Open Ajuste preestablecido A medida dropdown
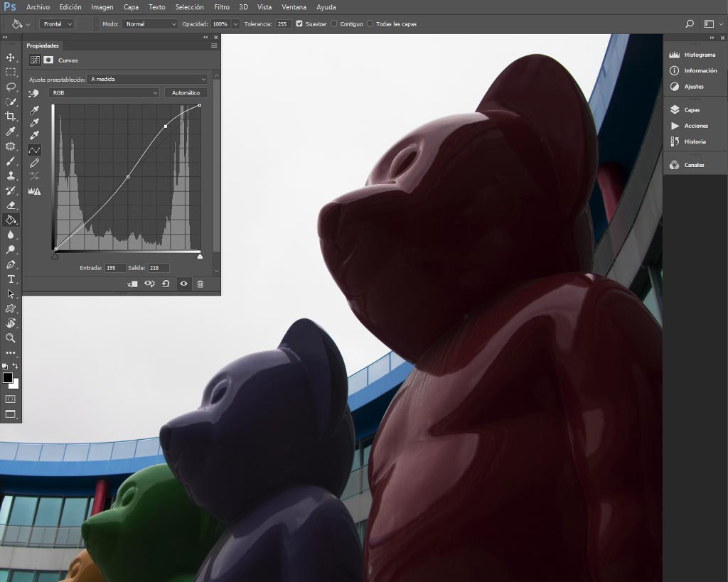The image size is (728, 582). tap(148, 80)
